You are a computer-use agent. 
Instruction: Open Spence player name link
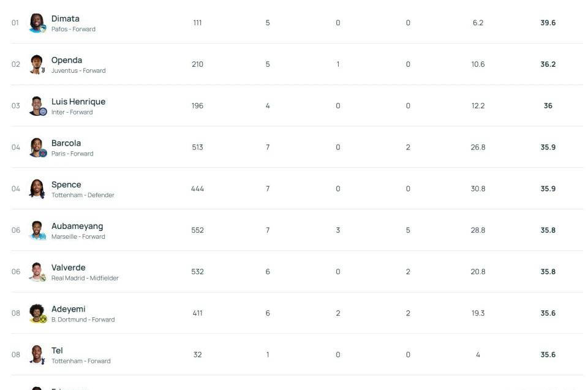[66, 184]
